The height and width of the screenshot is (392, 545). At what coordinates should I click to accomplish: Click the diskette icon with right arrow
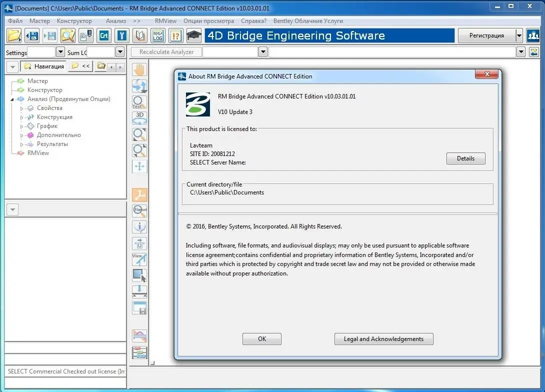coord(50,35)
